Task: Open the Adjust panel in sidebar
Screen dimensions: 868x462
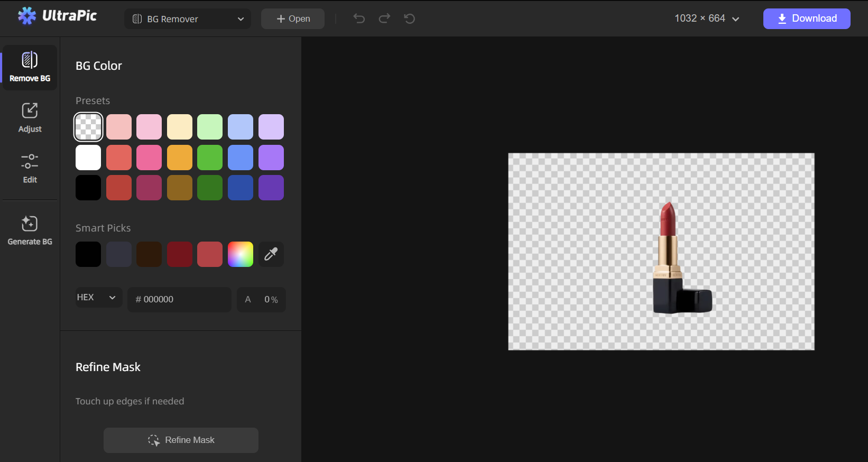Action: click(x=30, y=118)
